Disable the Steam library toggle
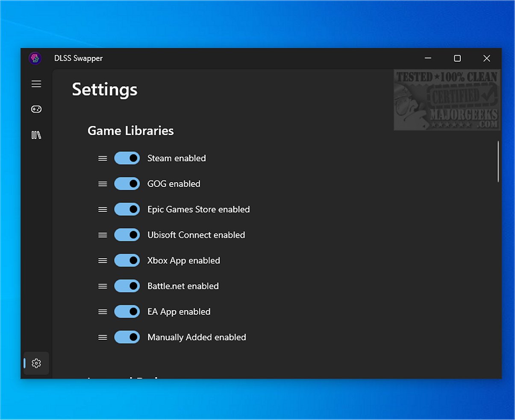 (x=127, y=158)
